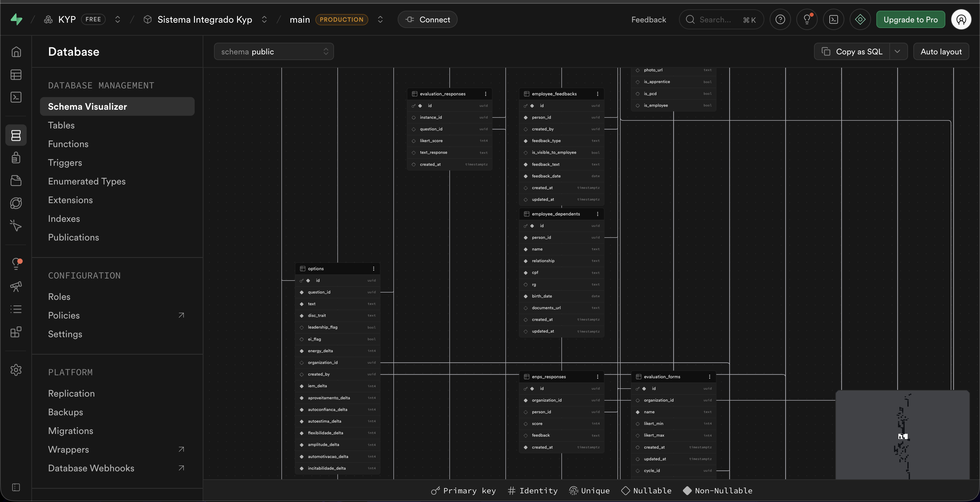Open the Edge Functions sidebar icon
980x502 pixels.
tap(16, 203)
